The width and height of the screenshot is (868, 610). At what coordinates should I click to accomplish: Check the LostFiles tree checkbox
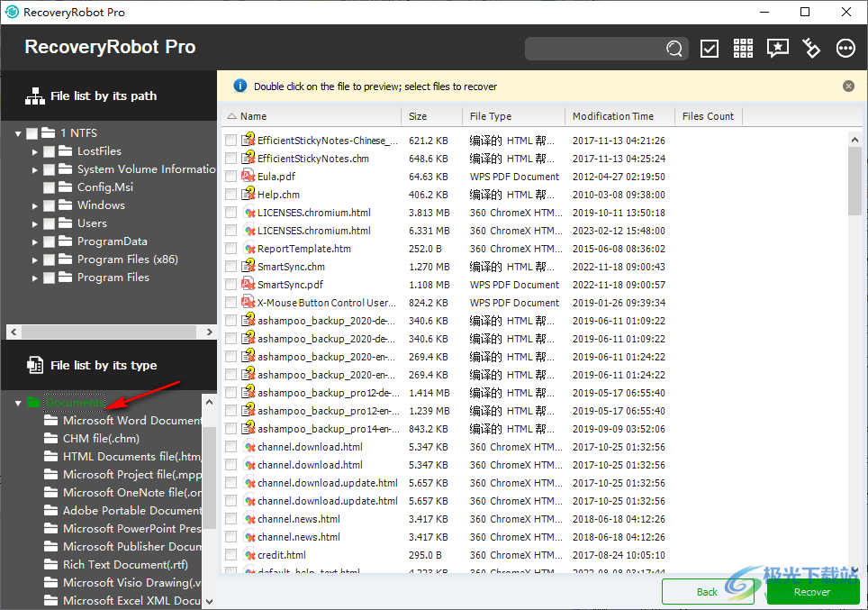coord(50,151)
